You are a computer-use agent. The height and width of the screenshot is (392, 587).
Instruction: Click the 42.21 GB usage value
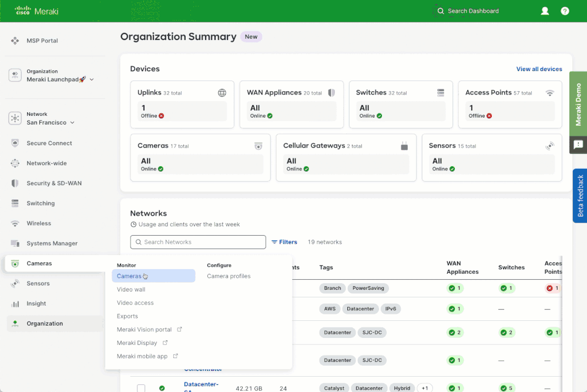[249, 388]
